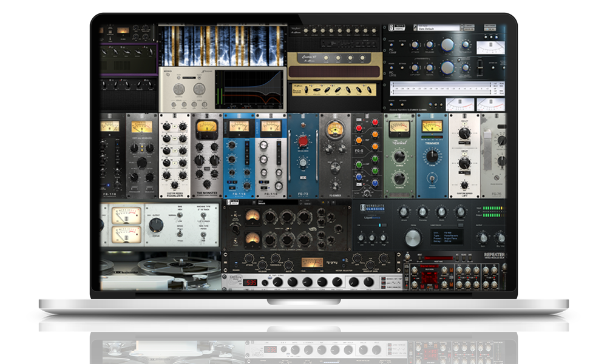Click the spectrogram waveform display
Viewport: 607px width, 364px height.
pyautogui.click(x=222, y=45)
